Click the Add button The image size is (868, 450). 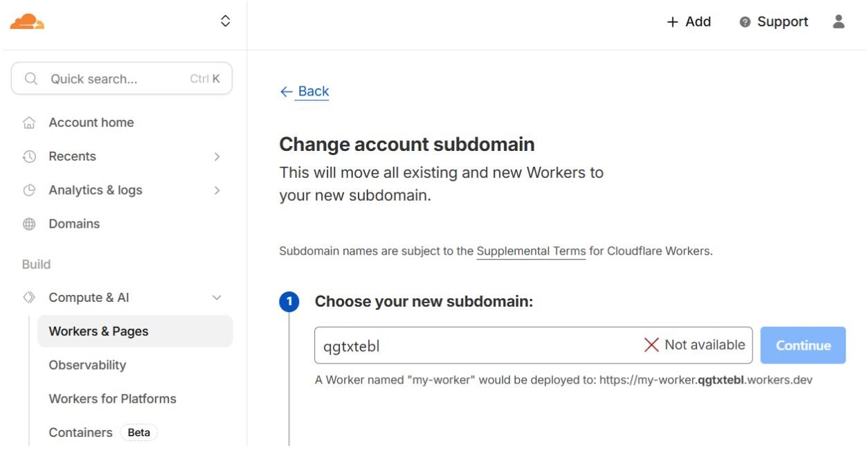[x=689, y=22]
